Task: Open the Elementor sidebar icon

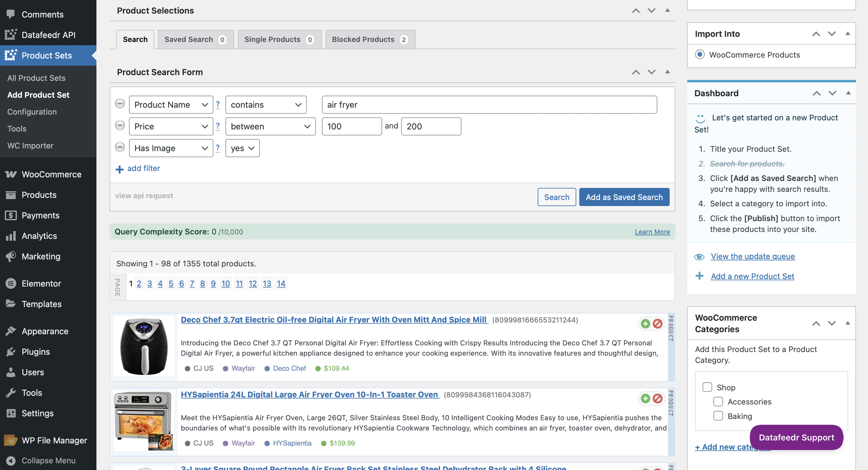Action: [x=11, y=284]
